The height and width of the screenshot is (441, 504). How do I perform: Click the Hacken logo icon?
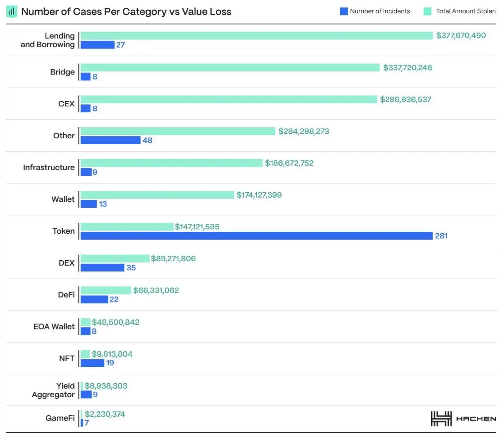(x=441, y=419)
